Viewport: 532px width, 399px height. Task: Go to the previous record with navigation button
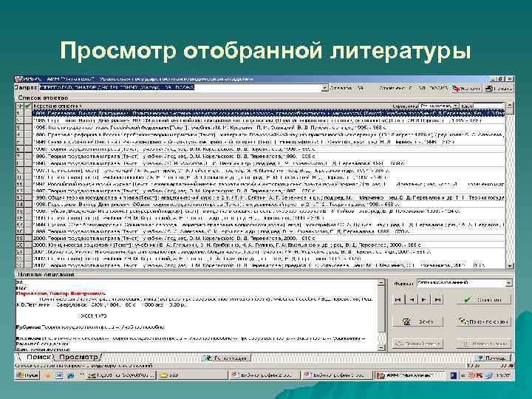point(412,299)
